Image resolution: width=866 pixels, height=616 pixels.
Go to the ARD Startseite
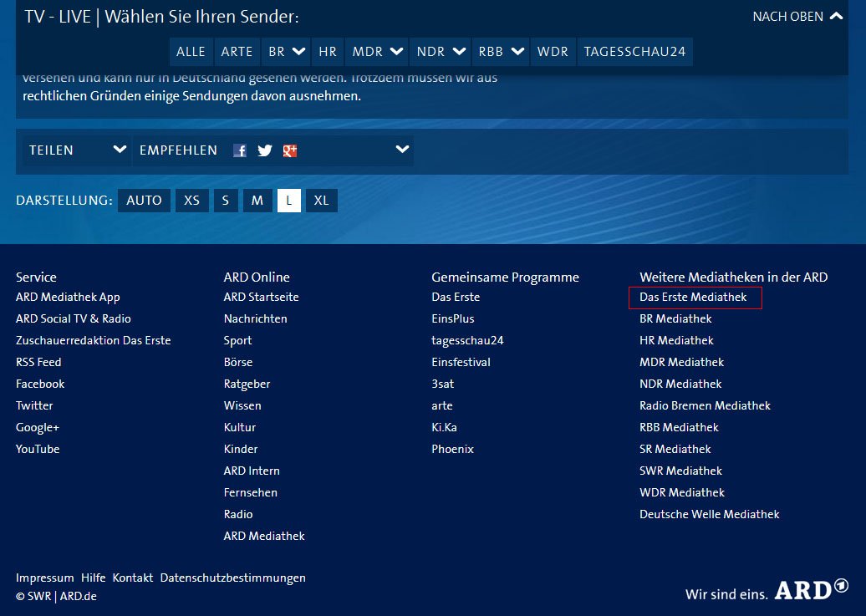pos(262,298)
